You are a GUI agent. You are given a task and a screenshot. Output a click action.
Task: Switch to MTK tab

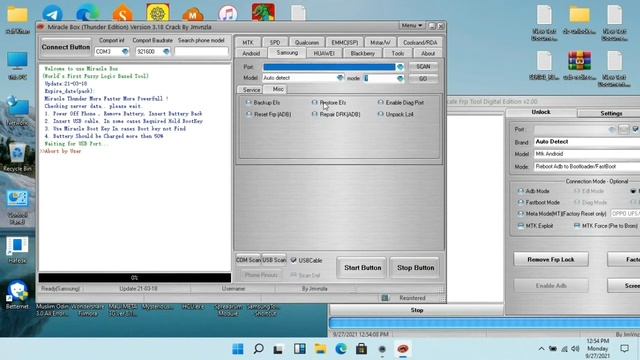248,42
